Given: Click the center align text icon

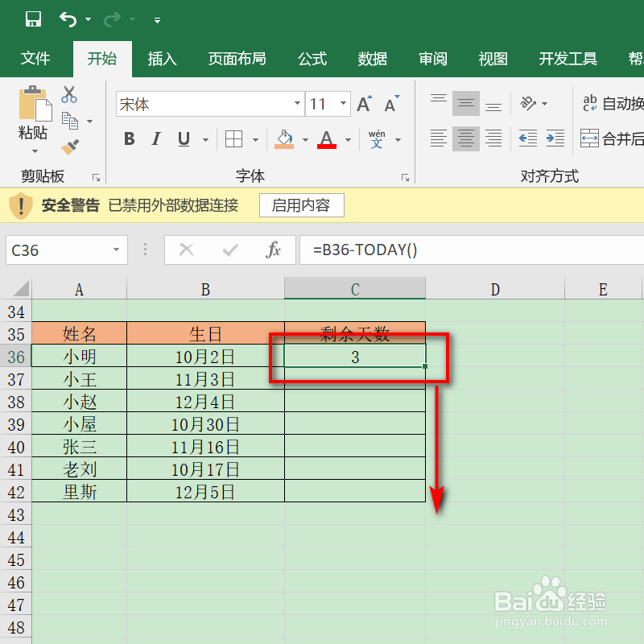Looking at the screenshot, I should pyautogui.click(x=466, y=138).
